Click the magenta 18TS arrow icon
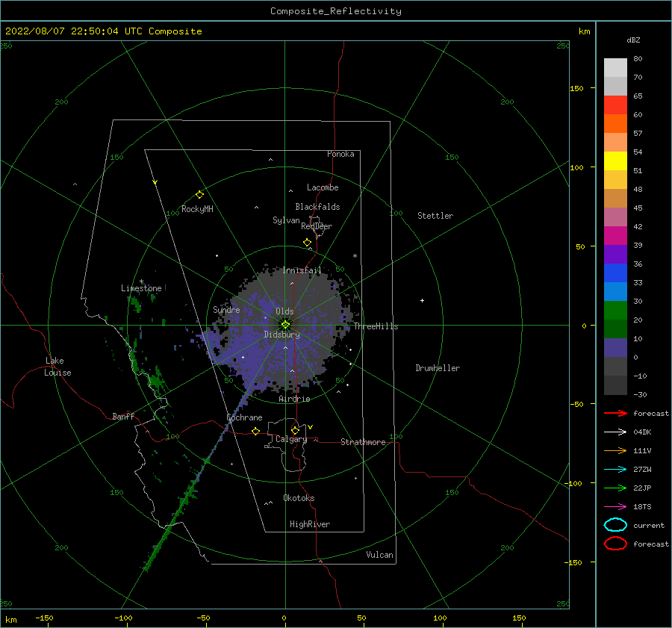The image size is (672, 628). pyautogui.click(x=615, y=507)
